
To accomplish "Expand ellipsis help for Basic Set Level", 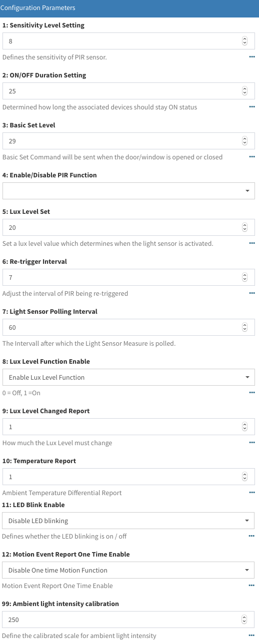I will (252, 157).
